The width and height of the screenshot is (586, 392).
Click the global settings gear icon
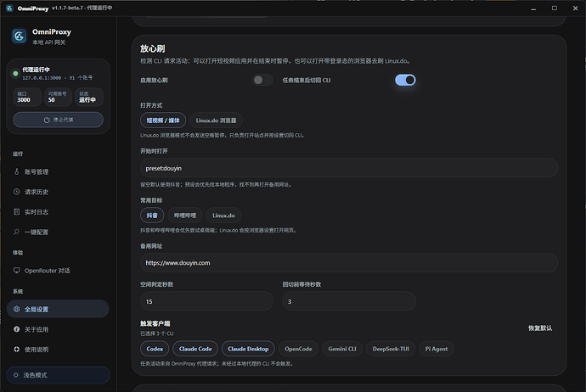tap(16, 309)
